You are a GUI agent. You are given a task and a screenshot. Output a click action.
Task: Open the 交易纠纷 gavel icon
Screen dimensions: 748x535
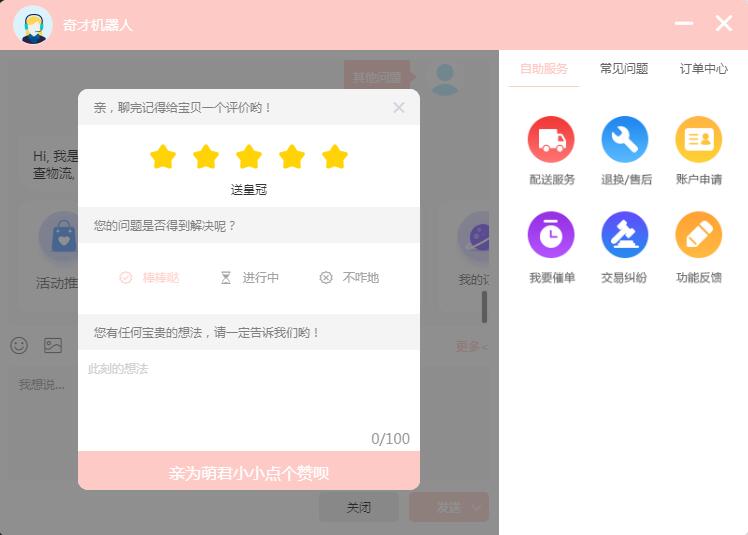point(625,236)
